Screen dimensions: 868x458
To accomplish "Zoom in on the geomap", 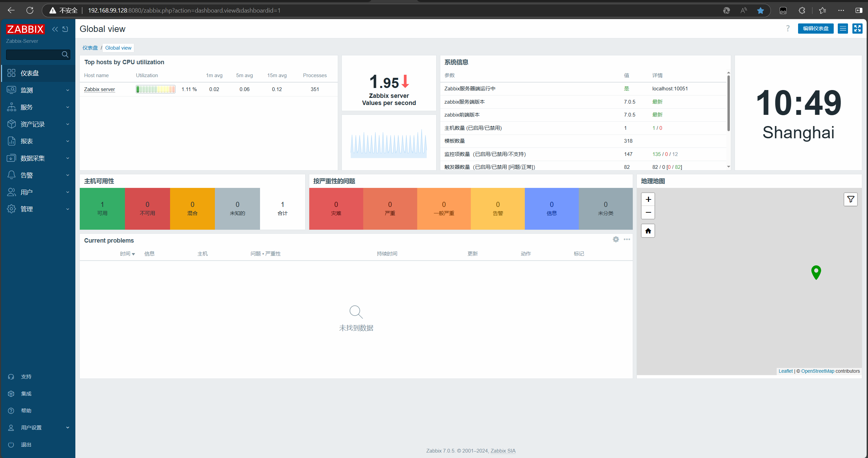I will pyautogui.click(x=648, y=199).
